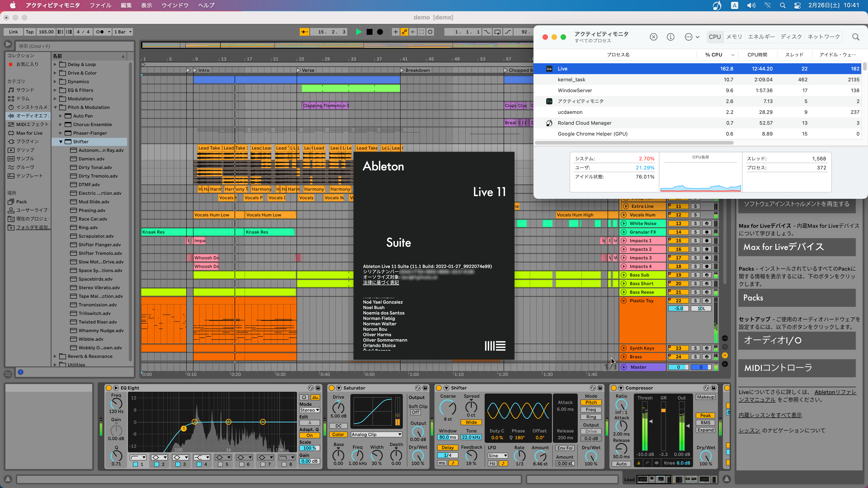This screenshot has width=868, height=488.
Task: Switch to the ネットワーク tab in Activity Monitor
Action: point(823,37)
